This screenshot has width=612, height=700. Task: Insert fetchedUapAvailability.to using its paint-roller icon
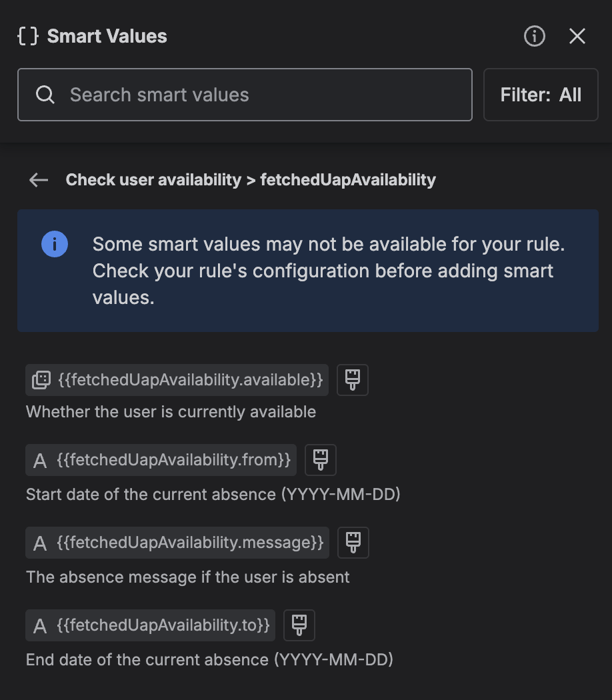tap(299, 625)
